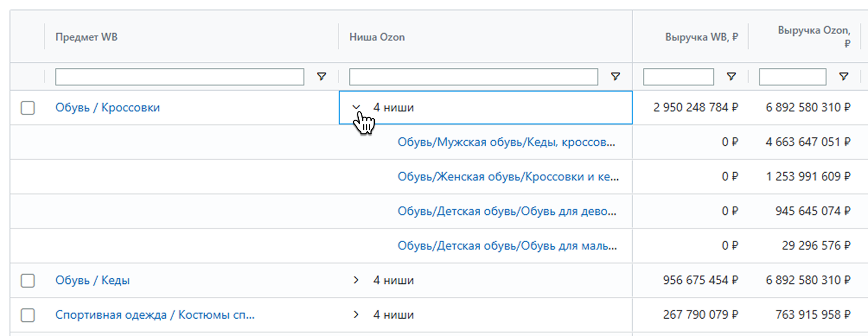
Task: Collapse the 4 ниши list for Кроссовки
Action: point(356,108)
